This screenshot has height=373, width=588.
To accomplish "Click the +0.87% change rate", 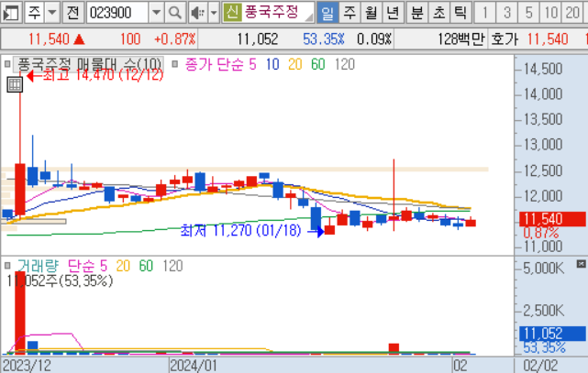I will pyautogui.click(x=175, y=38).
